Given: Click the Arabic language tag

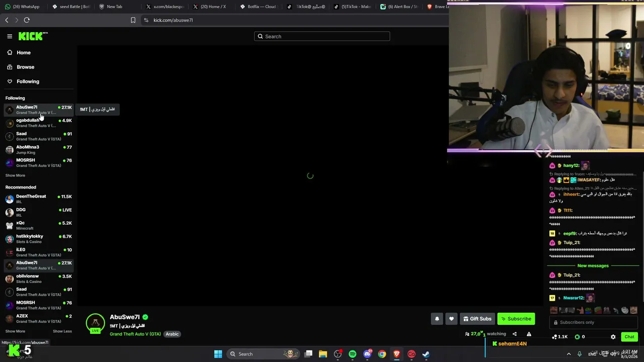Looking at the screenshot, I should (x=172, y=334).
